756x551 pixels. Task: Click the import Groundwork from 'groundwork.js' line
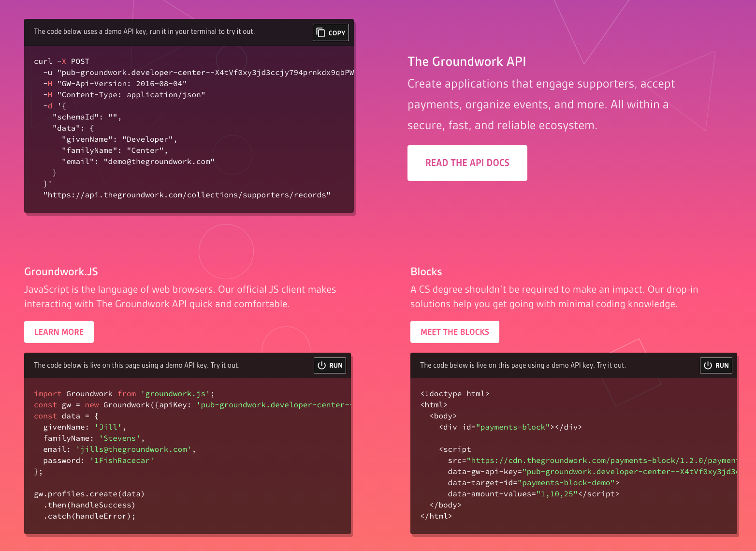[x=124, y=394]
